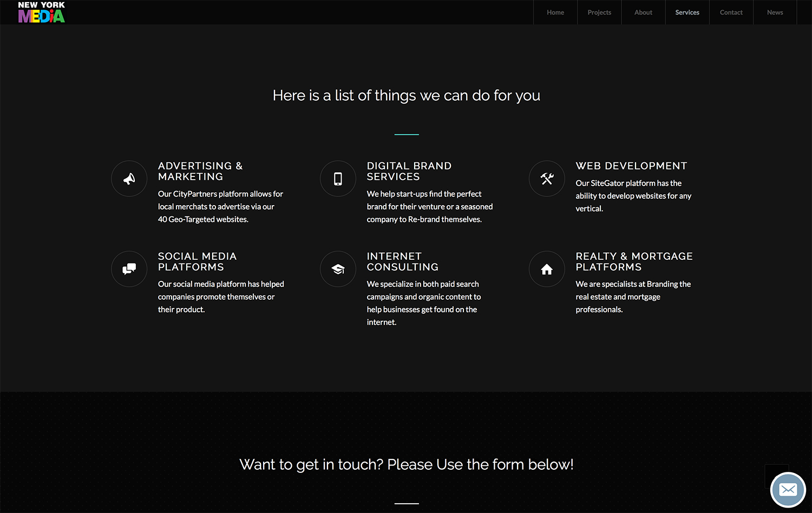812x513 pixels.
Task: Click the megaphone Advertising & Marketing icon
Action: tap(129, 179)
